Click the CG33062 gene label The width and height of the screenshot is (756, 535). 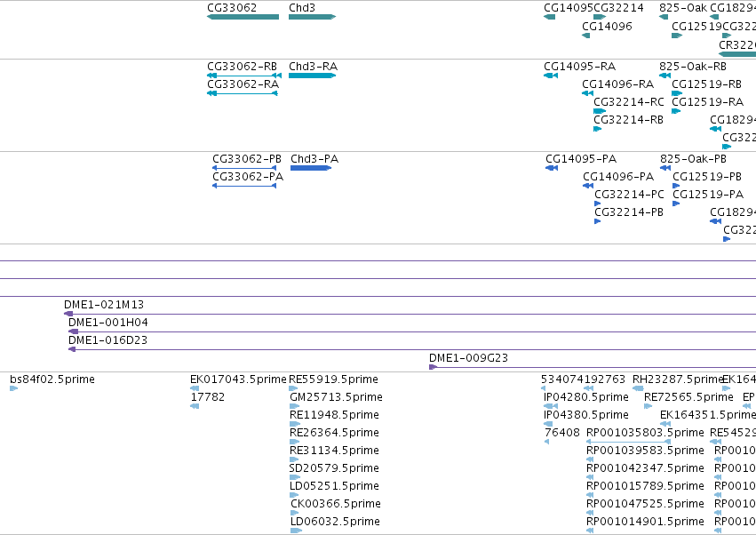click(232, 8)
